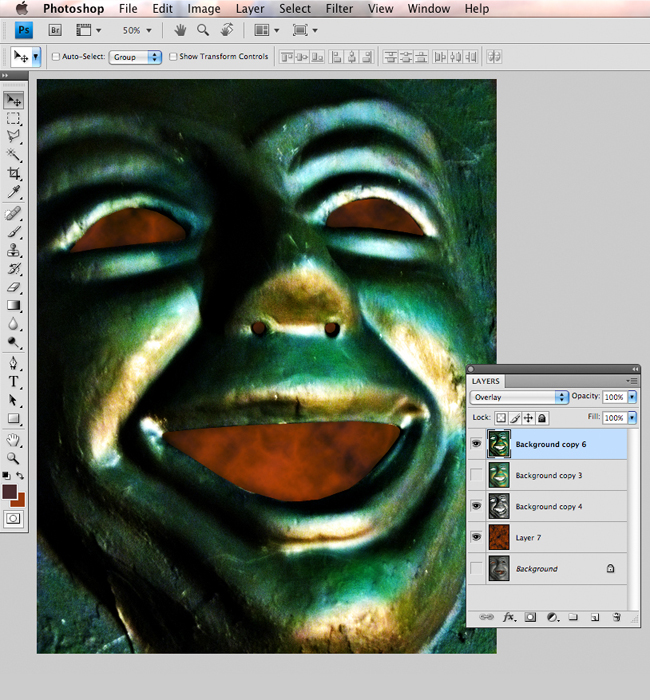This screenshot has width=650, height=700.
Task: Open the Layers panel options menu
Action: click(631, 381)
